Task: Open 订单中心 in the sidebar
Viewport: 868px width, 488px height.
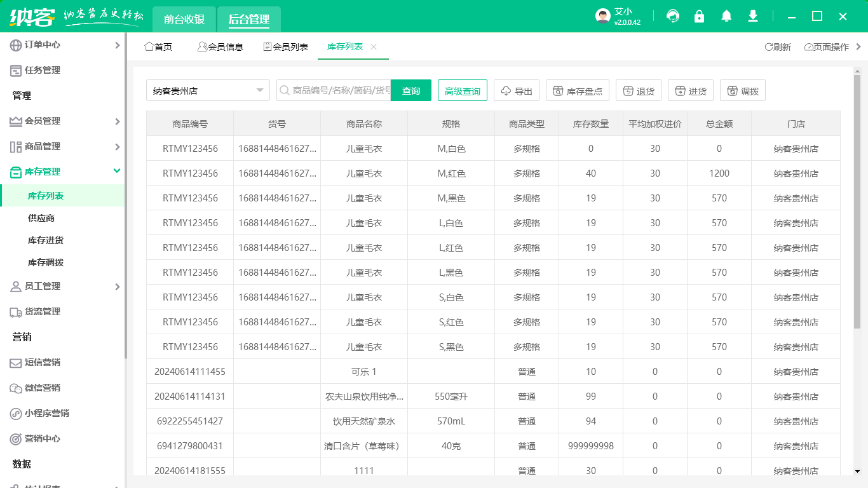Action: click(43, 44)
